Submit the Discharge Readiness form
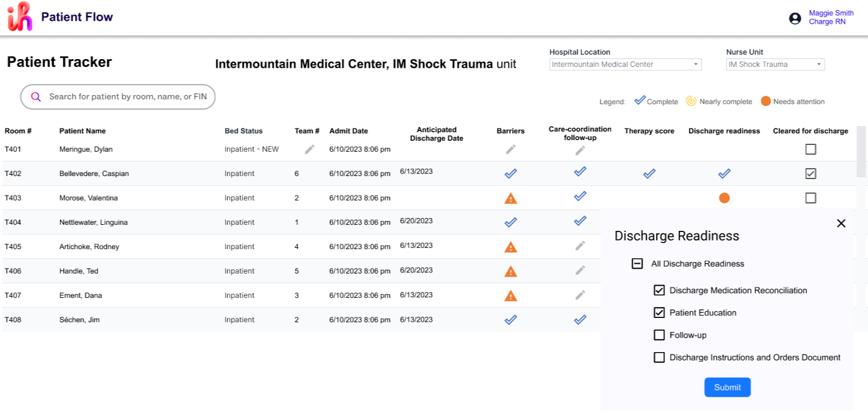This screenshot has height=413, width=868. [x=727, y=387]
